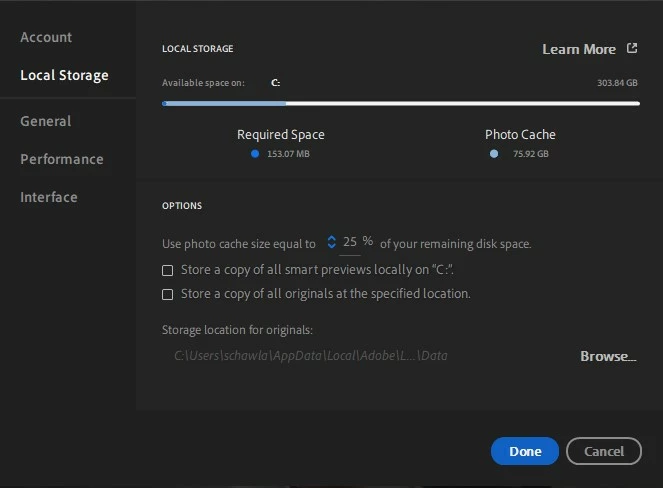The width and height of the screenshot is (663, 488).
Task: Click the LOCAL STORAGE section heading
Action: pyautogui.click(x=197, y=49)
